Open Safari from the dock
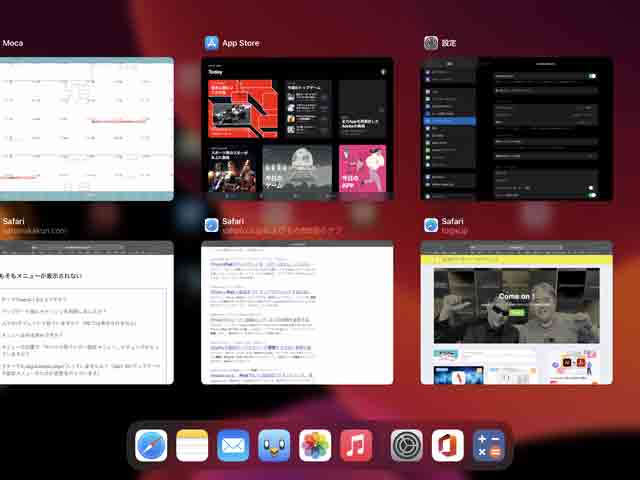This screenshot has width=640, height=480. tap(151, 445)
